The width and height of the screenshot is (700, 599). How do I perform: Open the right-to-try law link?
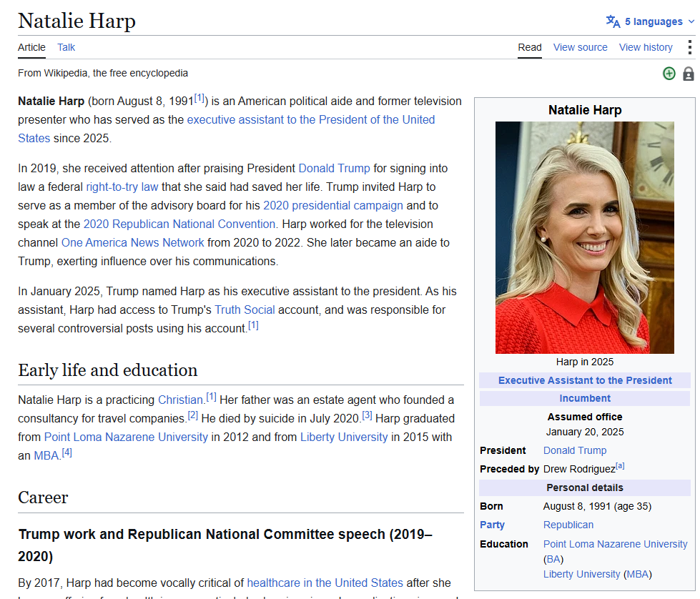[122, 187]
